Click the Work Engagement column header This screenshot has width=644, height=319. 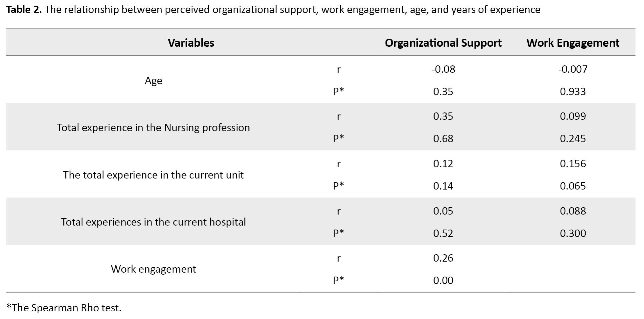click(x=573, y=43)
